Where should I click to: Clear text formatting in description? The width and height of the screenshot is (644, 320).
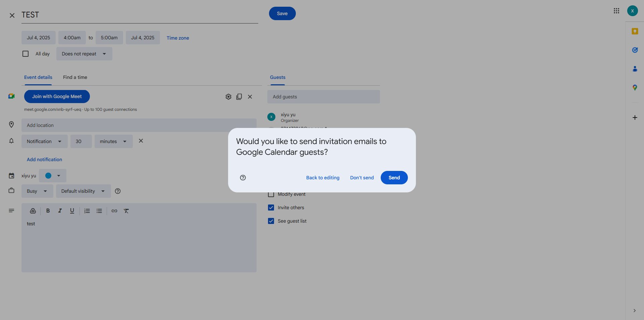click(x=126, y=211)
